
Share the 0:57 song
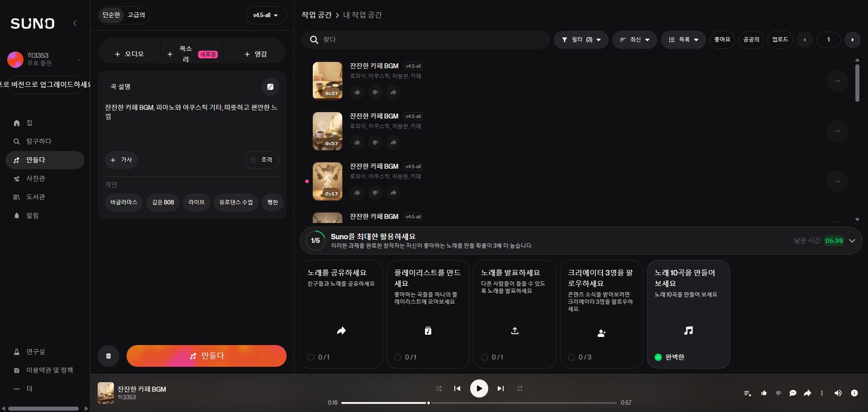(x=393, y=142)
